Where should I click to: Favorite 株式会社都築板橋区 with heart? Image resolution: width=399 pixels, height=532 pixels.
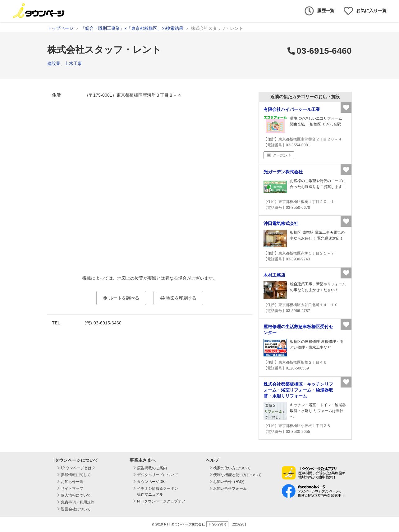[346, 382]
